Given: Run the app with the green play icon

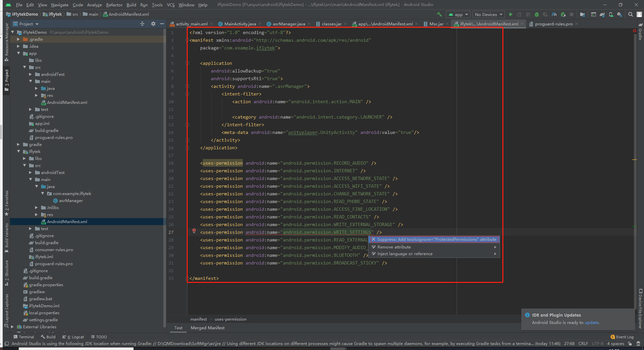Looking at the screenshot, I should [x=511, y=14].
